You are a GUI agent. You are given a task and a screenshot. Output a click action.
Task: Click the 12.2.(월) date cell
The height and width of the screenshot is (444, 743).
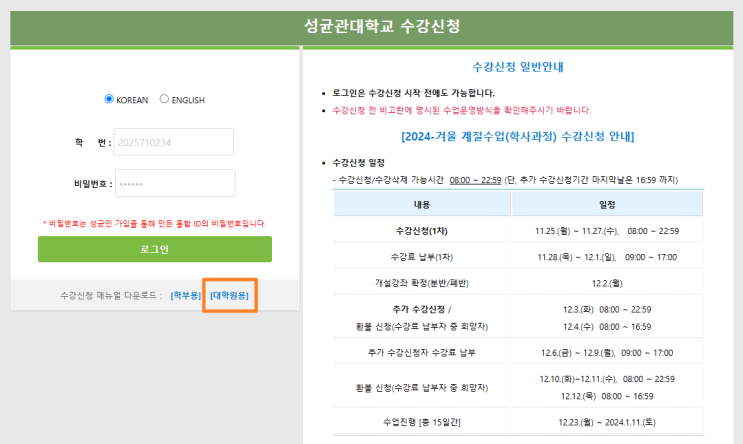coord(607,283)
